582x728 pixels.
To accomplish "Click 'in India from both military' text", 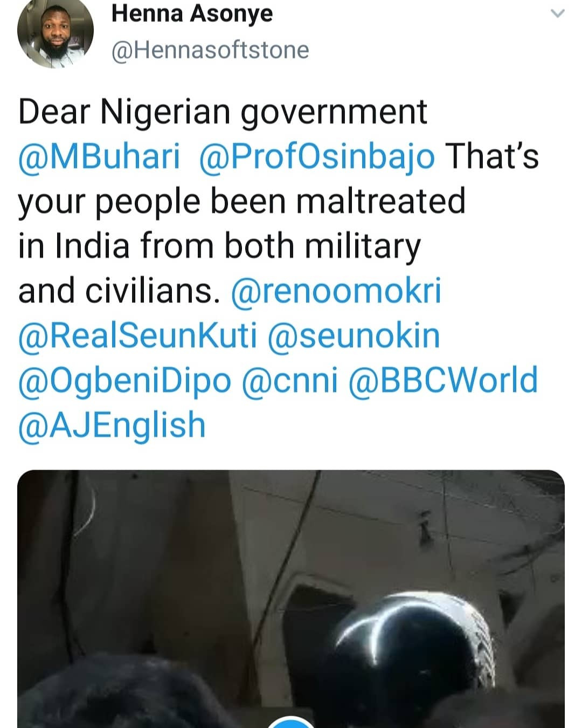I will (x=219, y=246).
